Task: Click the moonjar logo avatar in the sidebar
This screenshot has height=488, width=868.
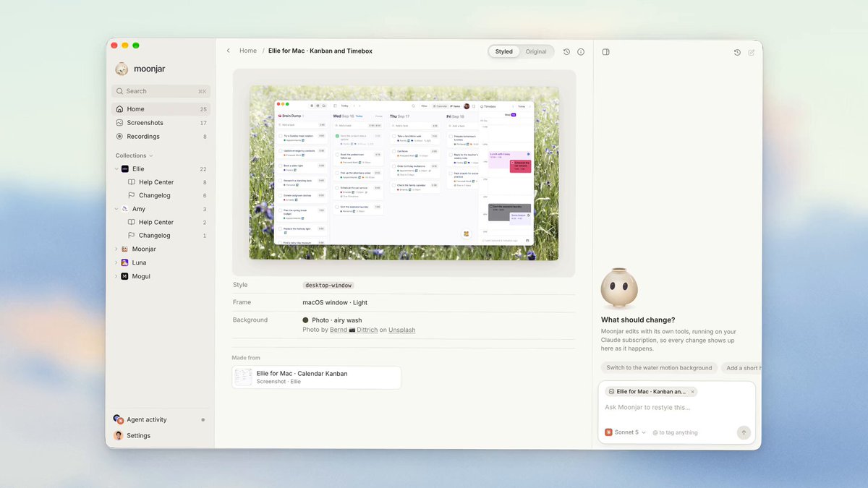Action: tap(122, 69)
